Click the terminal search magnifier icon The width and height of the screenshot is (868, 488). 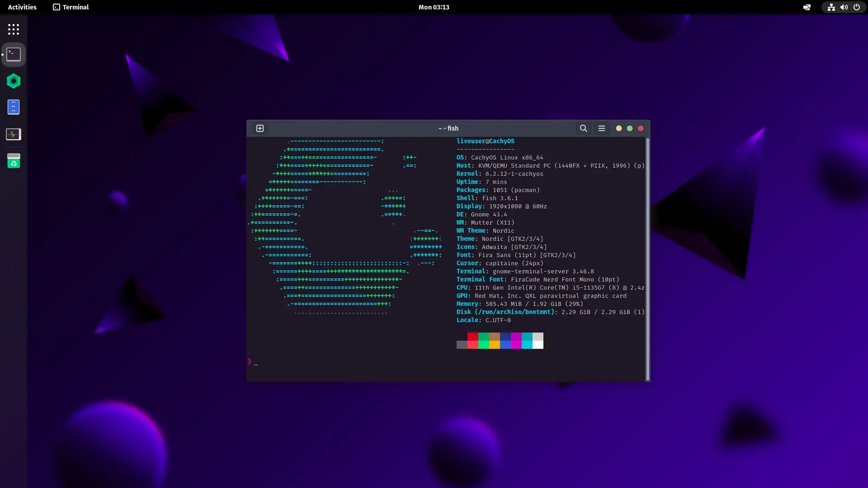584,128
